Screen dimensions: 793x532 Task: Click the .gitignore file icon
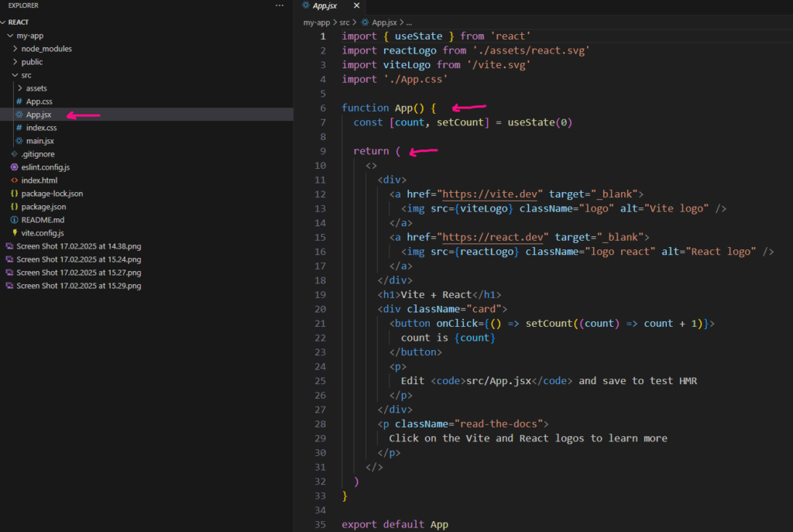click(x=15, y=154)
